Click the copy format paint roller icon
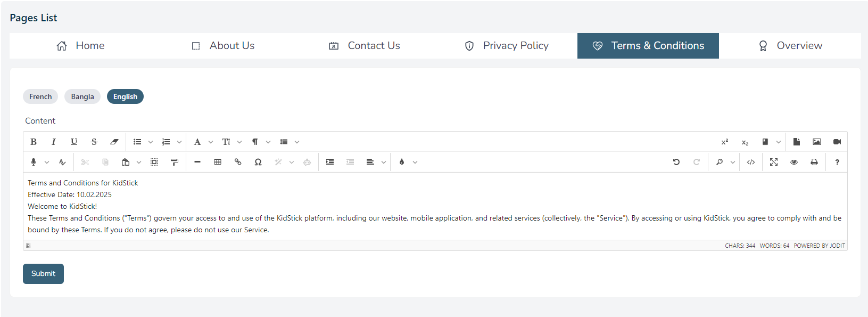 click(175, 162)
